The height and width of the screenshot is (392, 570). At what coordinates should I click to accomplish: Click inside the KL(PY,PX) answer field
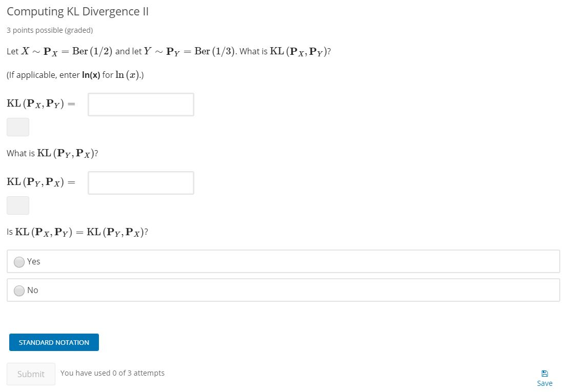(x=140, y=182)
